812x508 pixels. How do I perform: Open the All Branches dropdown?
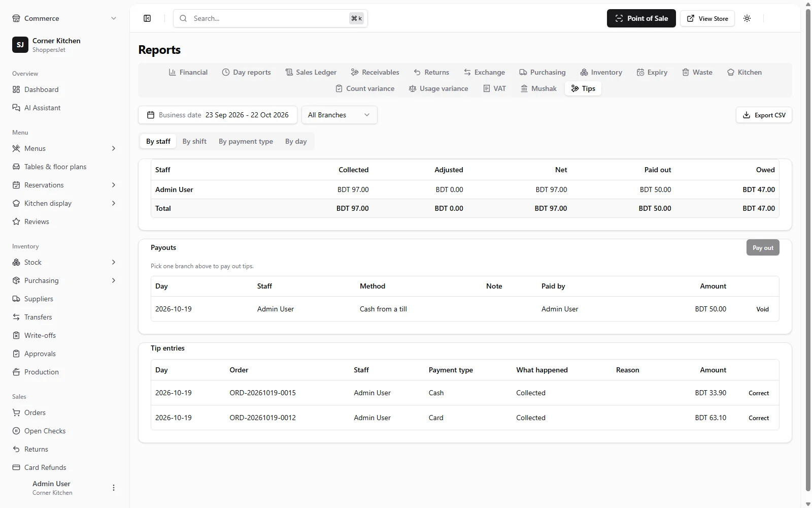point(339,115)
